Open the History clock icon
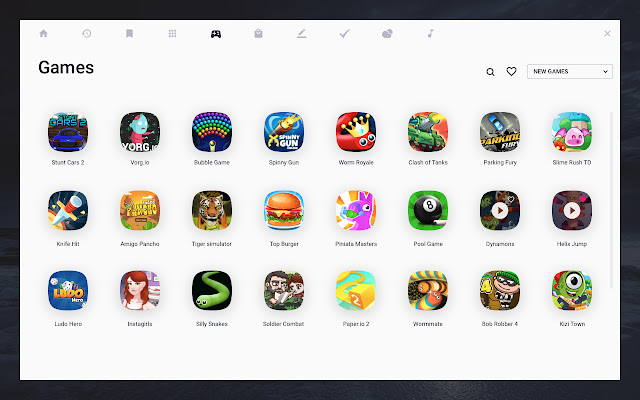 (87, 33)
